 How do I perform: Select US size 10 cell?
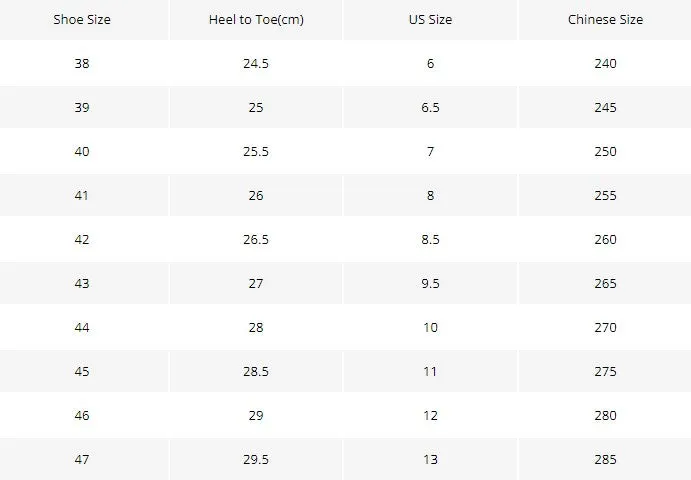(430, 327)
